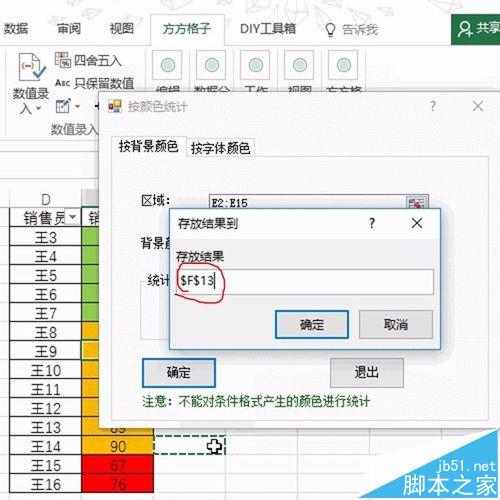This screenshot has width=500, height=500.
Task: Open the 方方格子 ribbon tab
Action: tap(187, 29)
